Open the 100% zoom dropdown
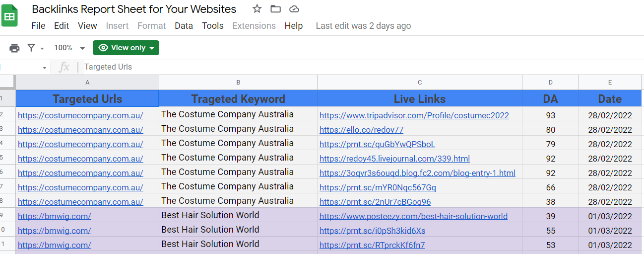 pyautogui.click(x=69, y=48)
